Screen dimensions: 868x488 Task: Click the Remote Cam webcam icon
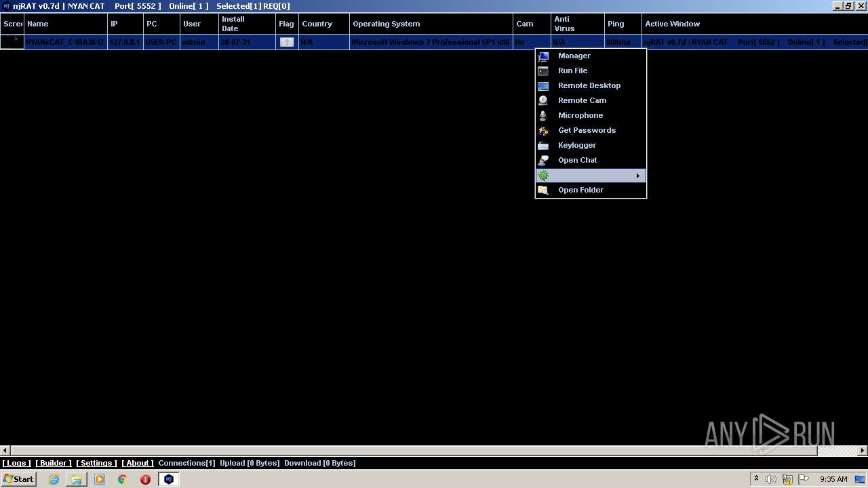pos(543,101)
